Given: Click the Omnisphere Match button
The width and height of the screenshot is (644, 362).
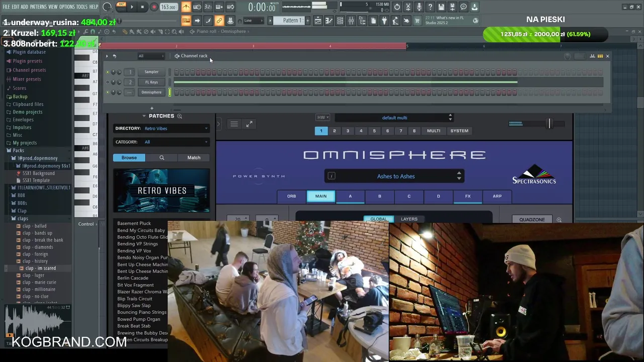Looking at the screenshot, I should click(x=194, y=157).
